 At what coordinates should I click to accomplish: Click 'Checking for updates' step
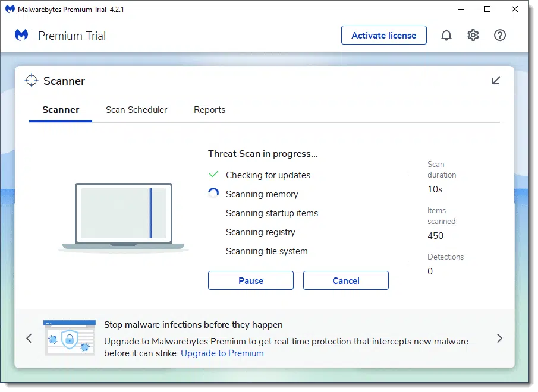(268, 175)
